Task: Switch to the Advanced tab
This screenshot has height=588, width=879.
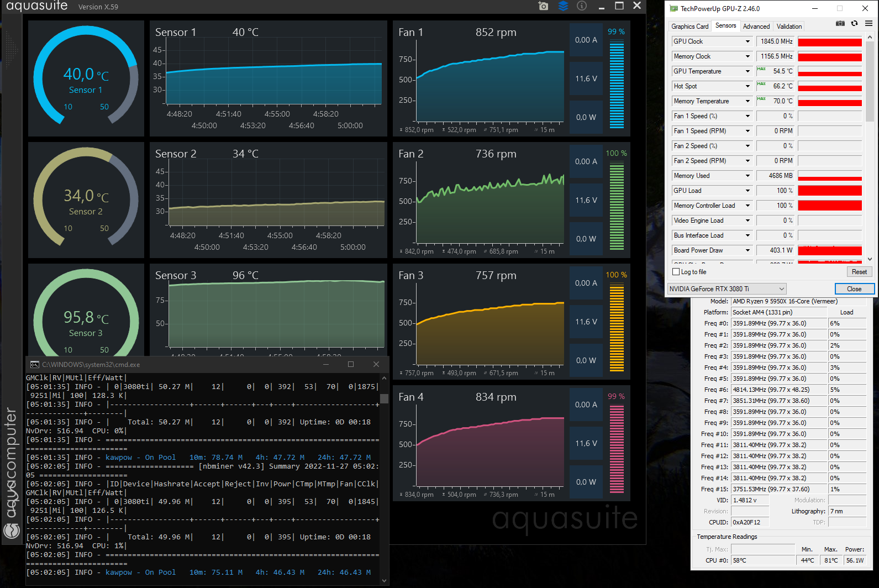Action: (756, 27)
